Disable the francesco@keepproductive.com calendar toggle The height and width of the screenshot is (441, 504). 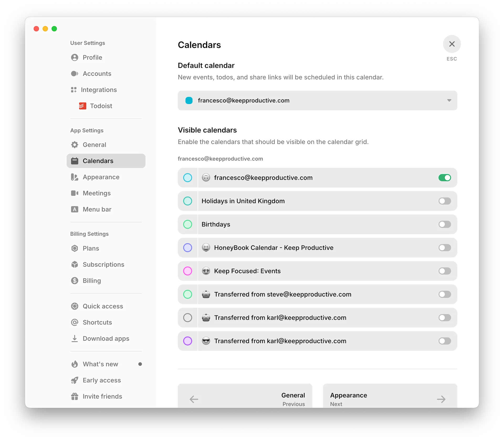tap(445, 178)
